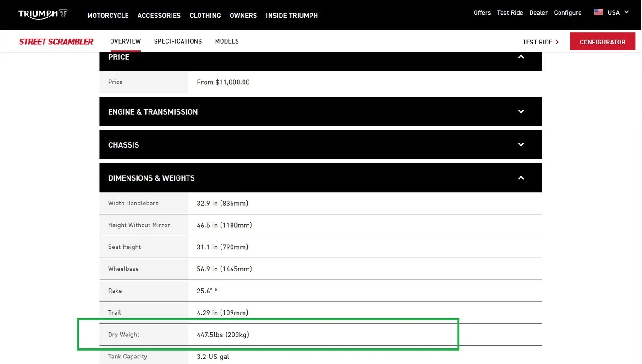This screenshot has height=364, width=642.
Task: Click the Test Ride link in header
Action: pos(510,12)
